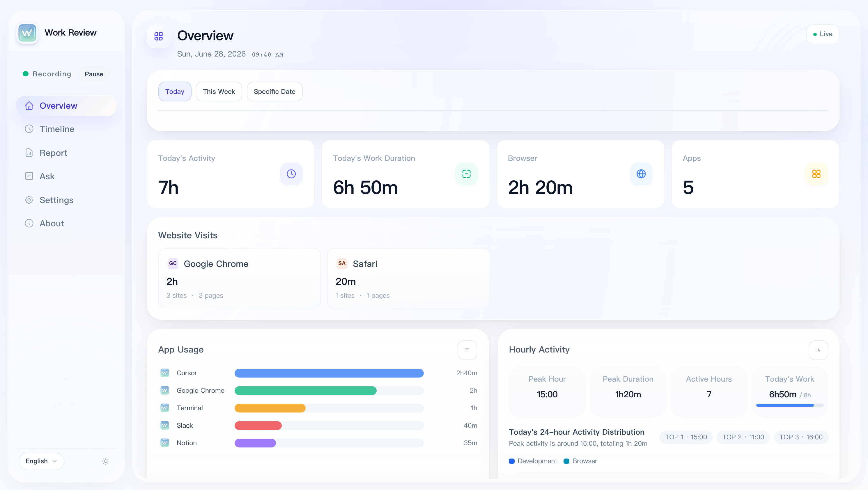The width and height of the screenshot is (868, 490).
Task: Click the Google Chrome app icon in App Usage
Action: (164, 390)
